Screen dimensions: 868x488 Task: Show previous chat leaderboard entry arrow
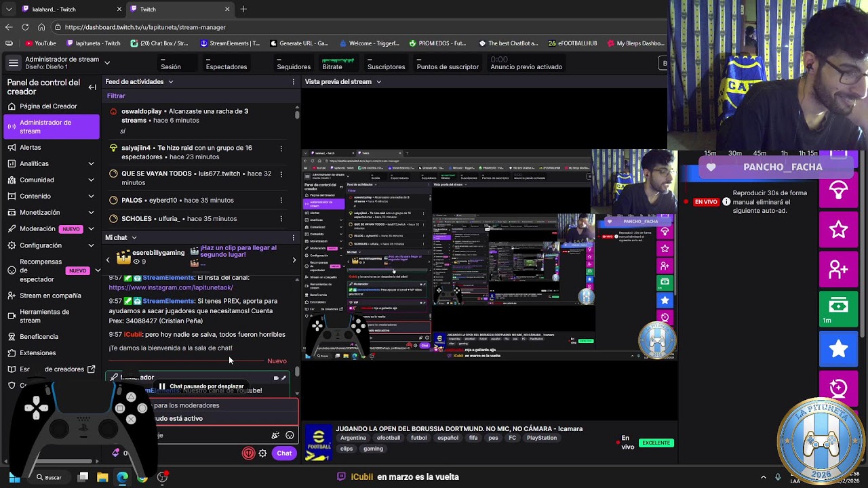(108, 260)
